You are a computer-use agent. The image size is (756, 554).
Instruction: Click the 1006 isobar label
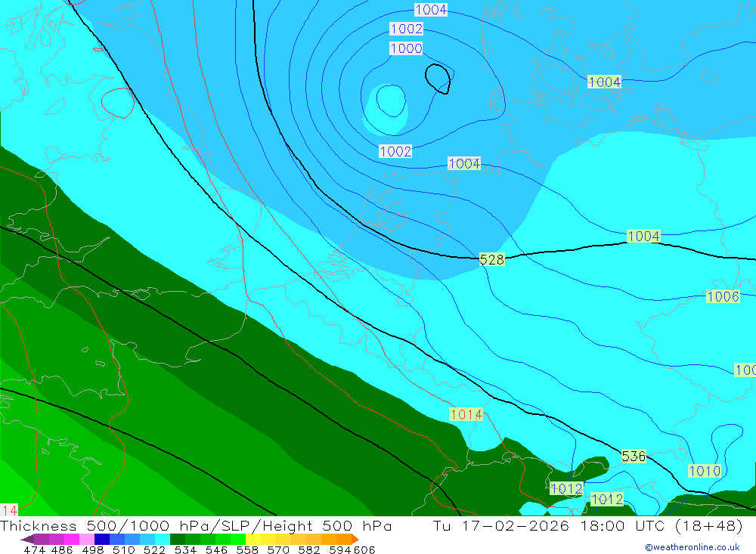point(723,296)
